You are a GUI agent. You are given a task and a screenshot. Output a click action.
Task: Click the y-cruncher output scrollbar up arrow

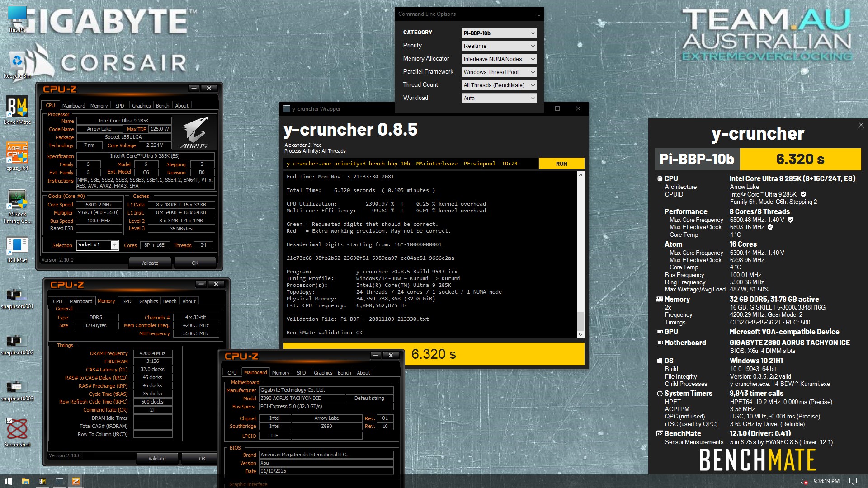(x=580, y=175)
